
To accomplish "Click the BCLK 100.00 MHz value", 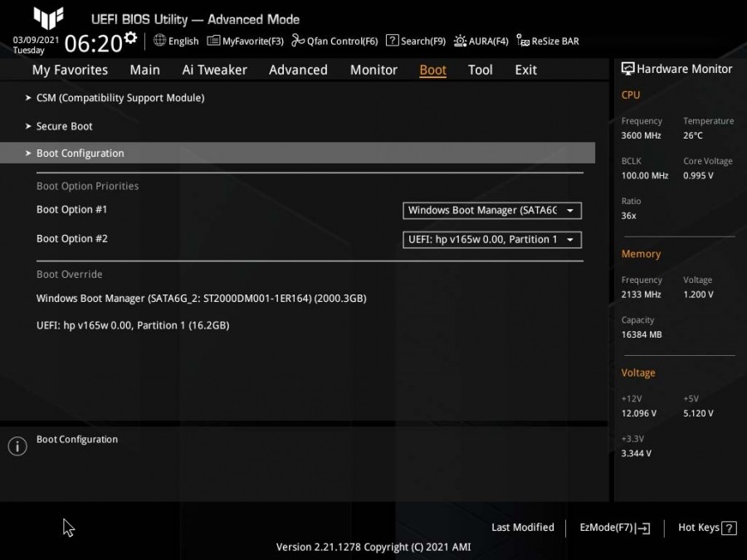I will point(645,176).
